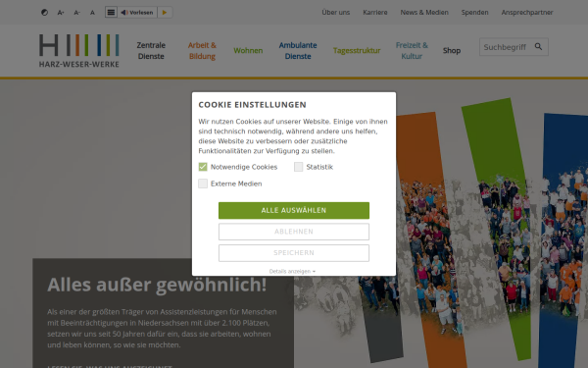Open the Shop menu item
Viewport: 588px width, 368px height.
click(452, 50)
